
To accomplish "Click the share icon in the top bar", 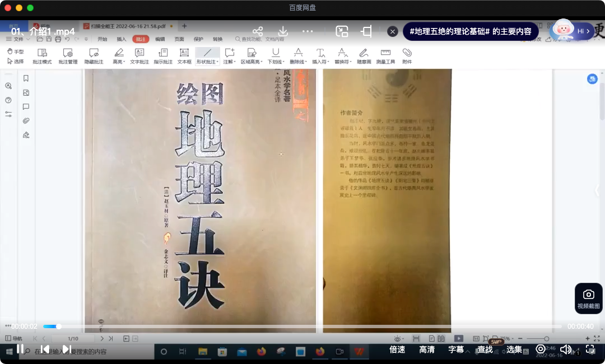I will (x=258, y=31).
